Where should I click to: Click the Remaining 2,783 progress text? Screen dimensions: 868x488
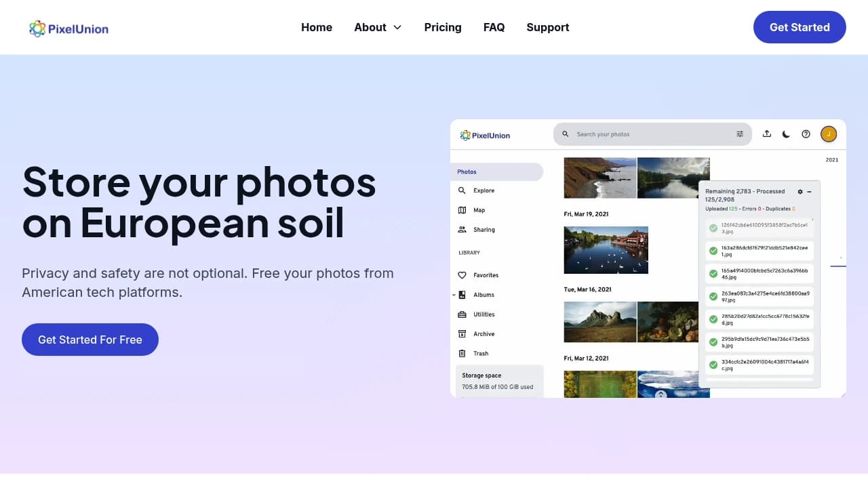point(745,195)
